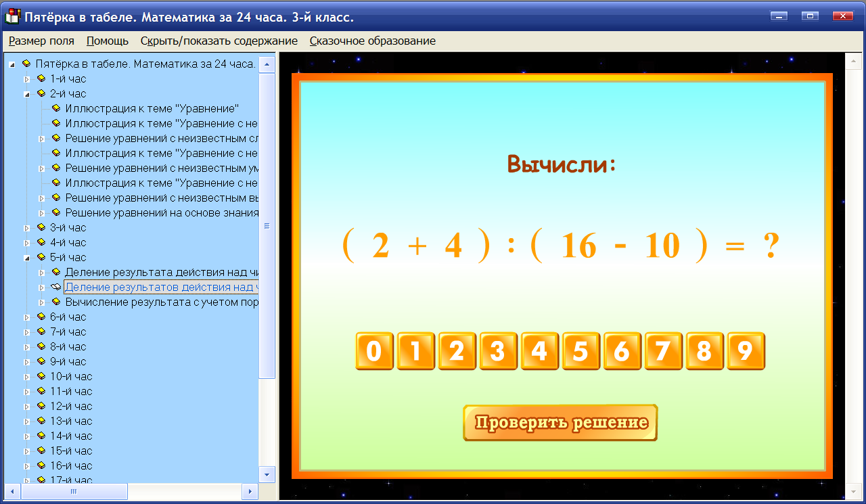This screenshot has width=866, height=504.
Task: Click the icon beside Иллюстрация к теме "Уравнение"
Action: (56, 108)
